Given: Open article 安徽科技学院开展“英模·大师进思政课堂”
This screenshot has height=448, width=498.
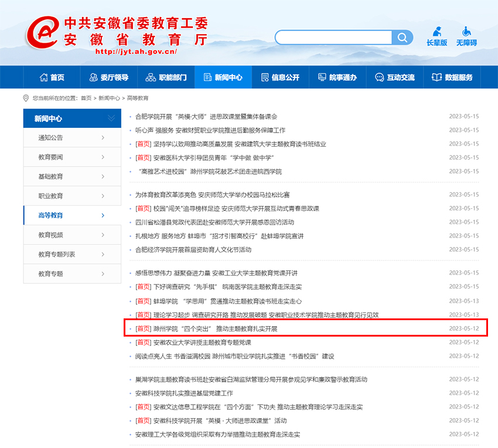Looking at the screenshot, I should click(220, 420).
